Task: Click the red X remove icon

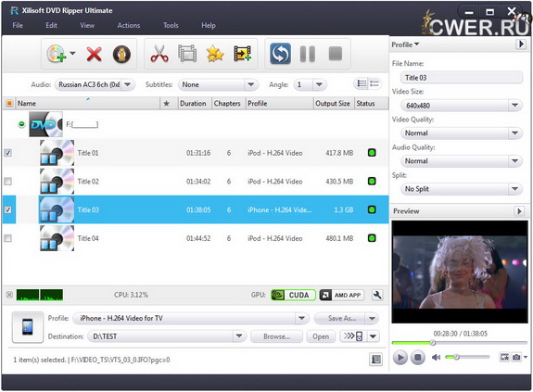Action: (94, 54)
